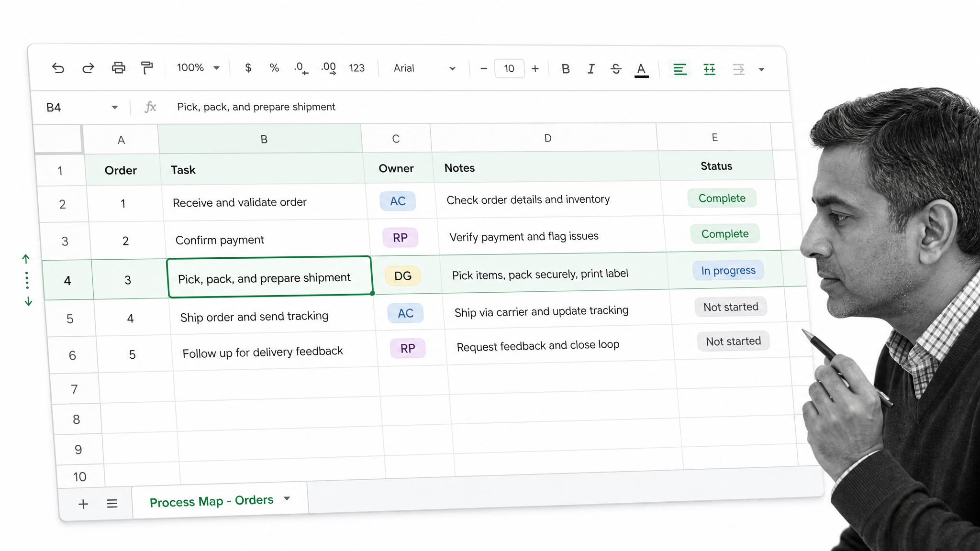Click the decrease decimal places icon

(x=301, y=68)
